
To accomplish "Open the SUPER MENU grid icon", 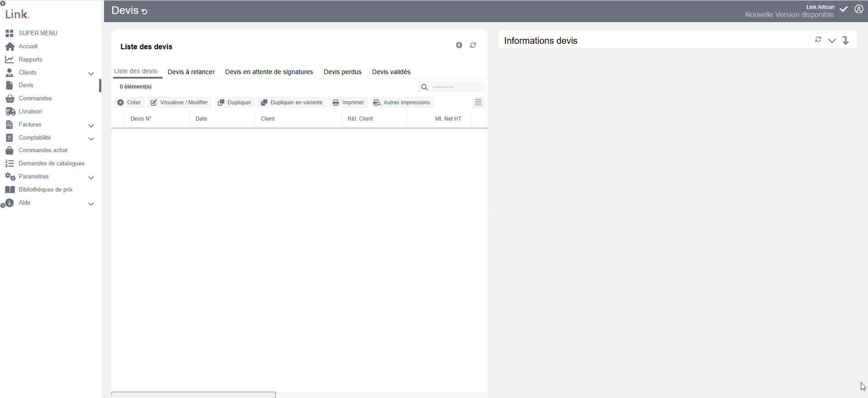I will point(9,33).
